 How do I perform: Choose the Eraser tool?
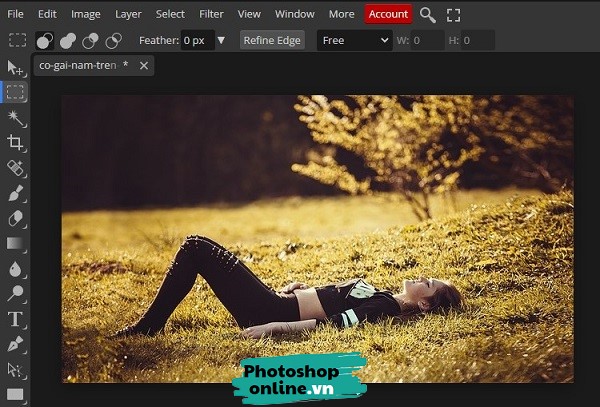15,218
